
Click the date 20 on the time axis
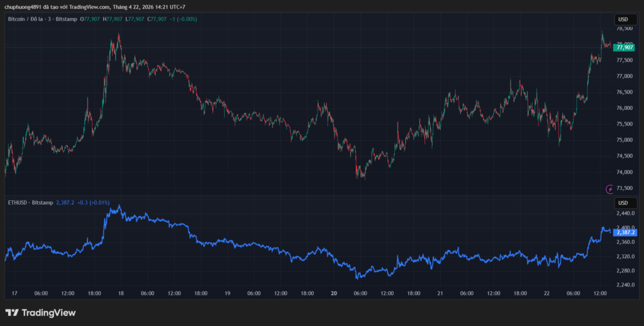tap(334, 293)
